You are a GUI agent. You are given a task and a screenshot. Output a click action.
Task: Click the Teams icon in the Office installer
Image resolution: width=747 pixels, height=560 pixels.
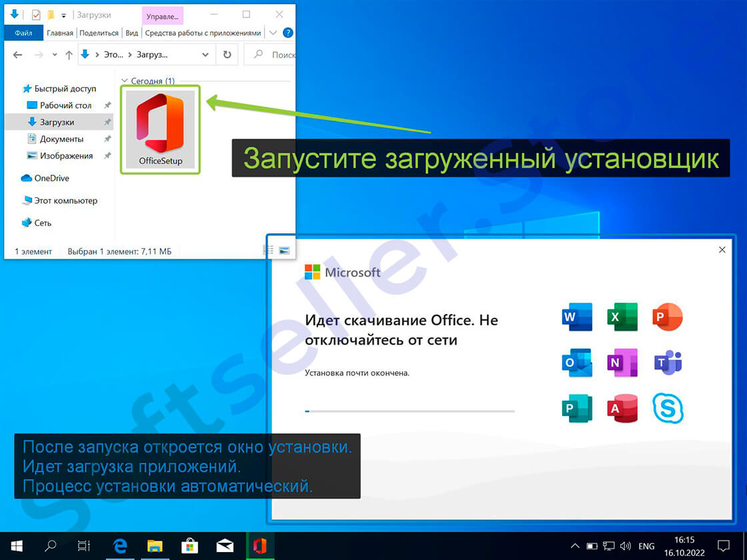(668, 363)
